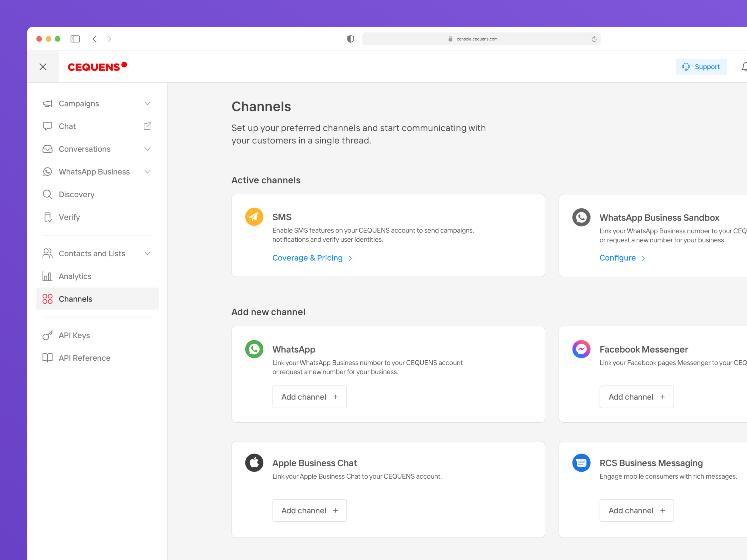Add the Facebook Messenger channel
This screenshot has width=747, height=560.
tap(637, 397)
